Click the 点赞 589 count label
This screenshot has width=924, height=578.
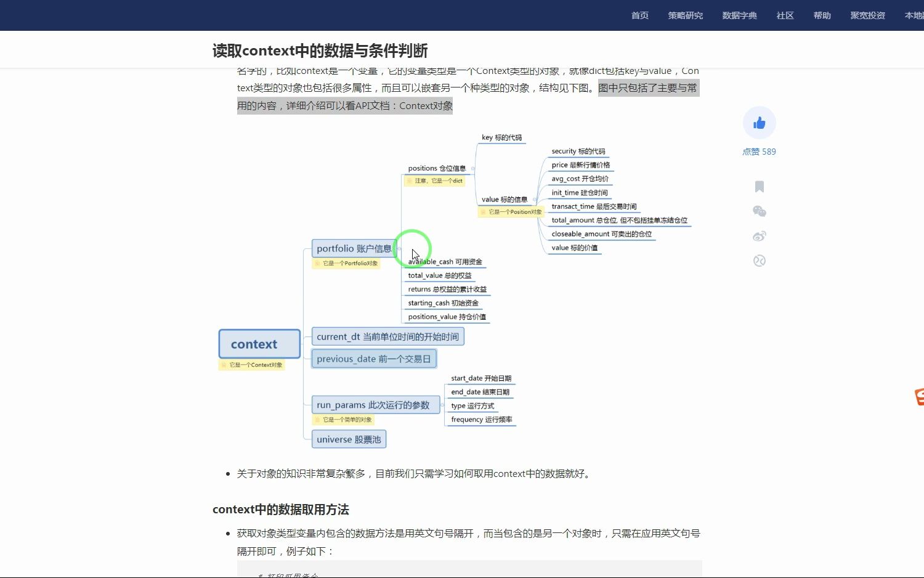[759, 152]
